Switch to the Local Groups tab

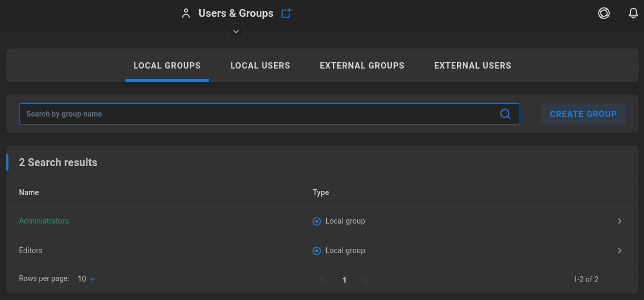(x=167, y=66)
